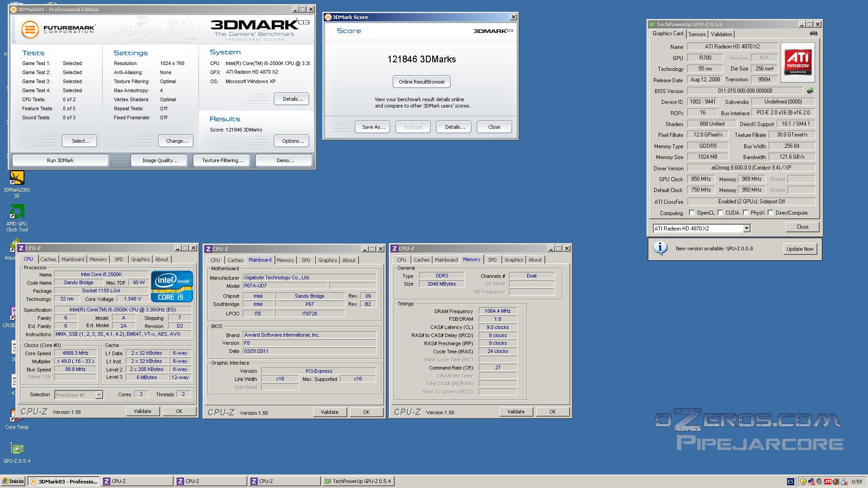Toggle the PhysX checkbox in GPU-Z
This screenshot has height=488, width=868.
point(746,213)
